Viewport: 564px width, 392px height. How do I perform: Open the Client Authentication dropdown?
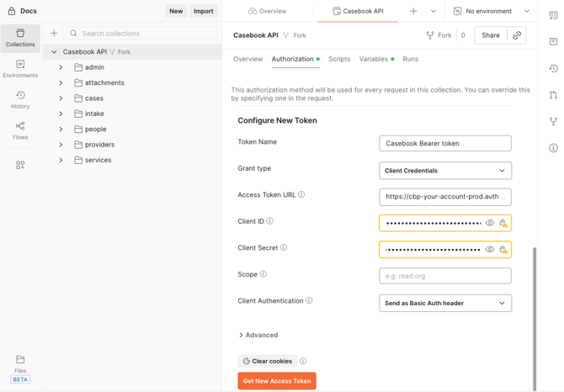[x=445, y=303]
